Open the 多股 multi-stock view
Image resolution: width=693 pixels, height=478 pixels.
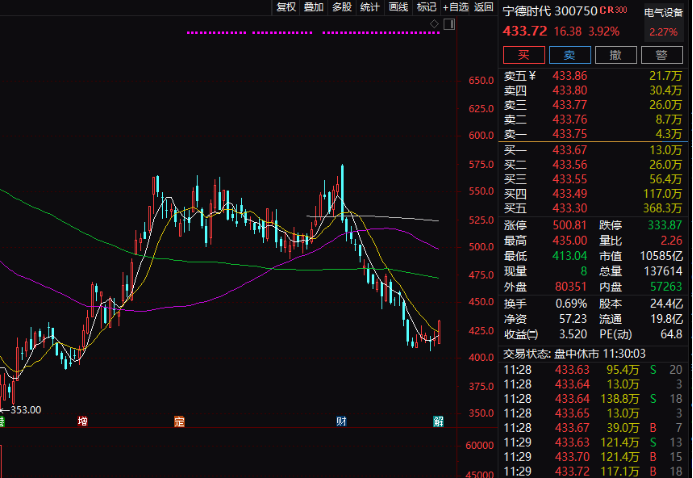[341, 7]
